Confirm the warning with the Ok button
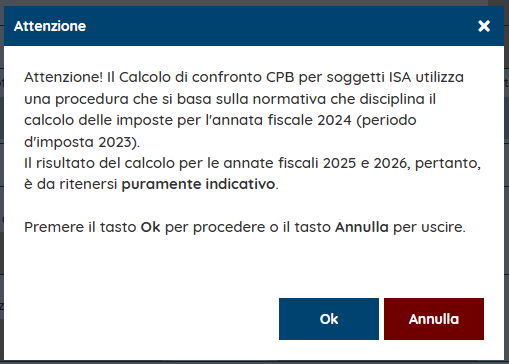 [x=329, y=319]
